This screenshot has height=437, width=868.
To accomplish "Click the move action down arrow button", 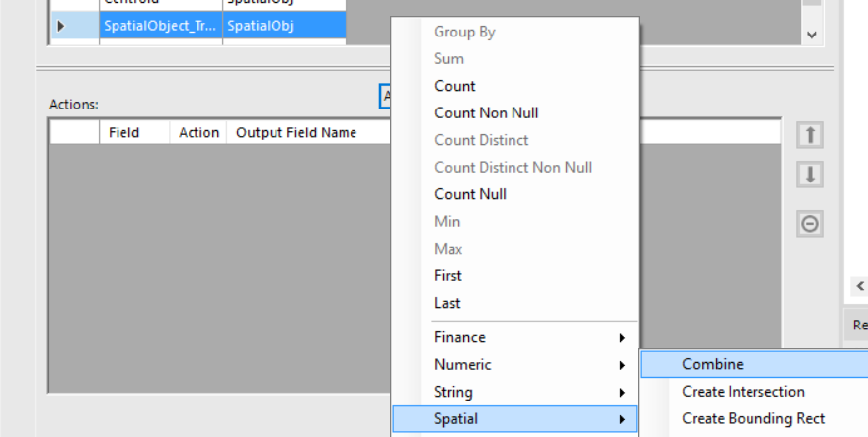I will point(810,175).
